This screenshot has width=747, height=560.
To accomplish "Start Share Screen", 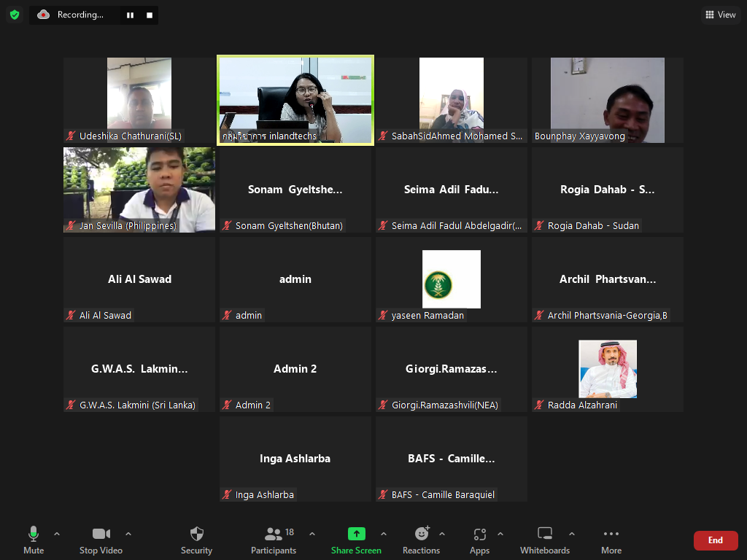I will [x=356, y=540].
